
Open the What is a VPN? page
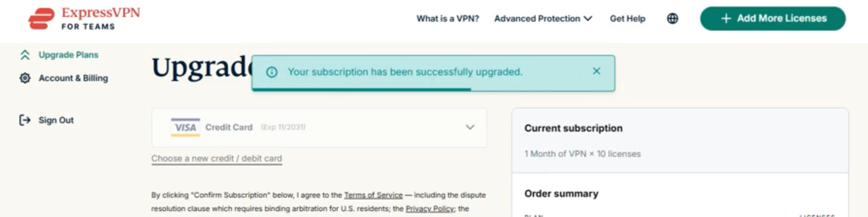tap(447, 18)
